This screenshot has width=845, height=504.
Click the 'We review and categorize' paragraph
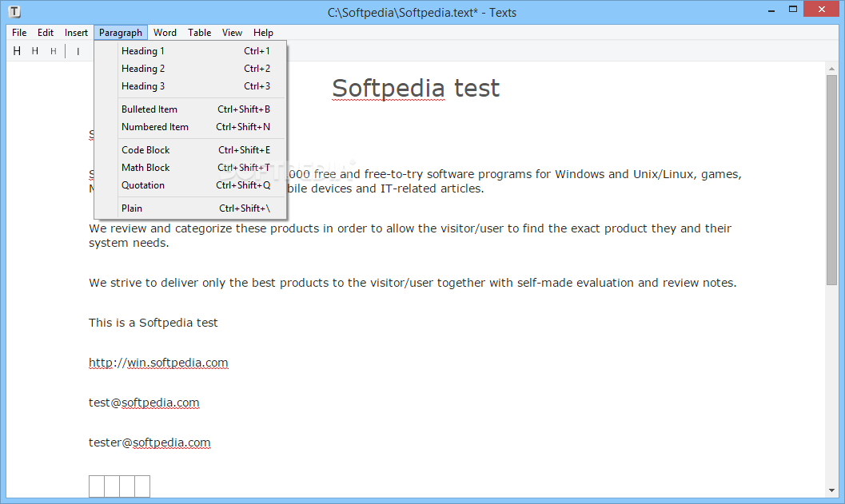[410, 236]
